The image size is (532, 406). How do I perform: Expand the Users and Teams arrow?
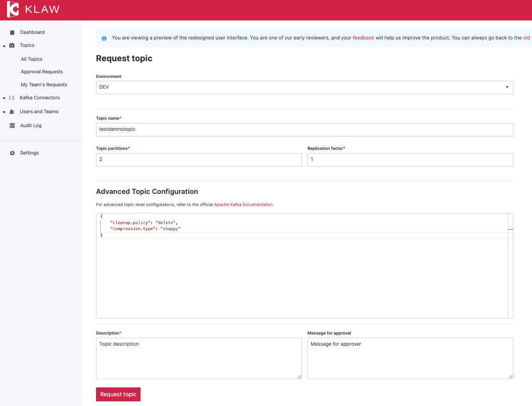(x=4, y=112)
